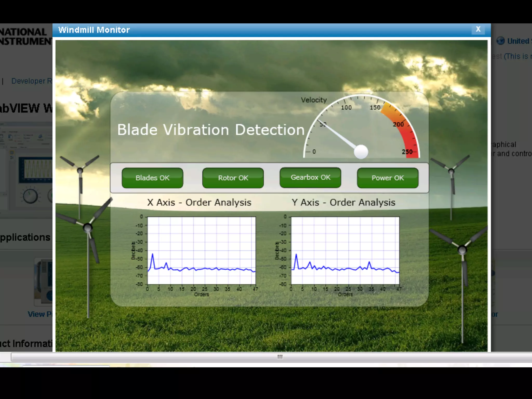
Task: Click the Rotor OK status button
Action: coord(233,178)
